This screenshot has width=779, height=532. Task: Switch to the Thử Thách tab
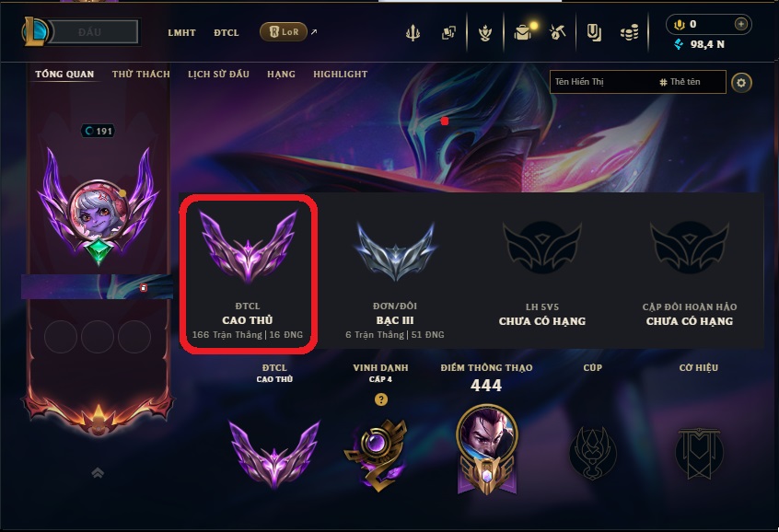pyautogui.click(x=141, y=74)
